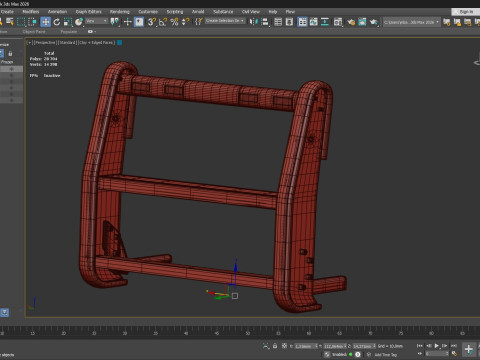Choose the Rectangular Selection Region icon
Screen dimensions: 480x360
[21, 22]
